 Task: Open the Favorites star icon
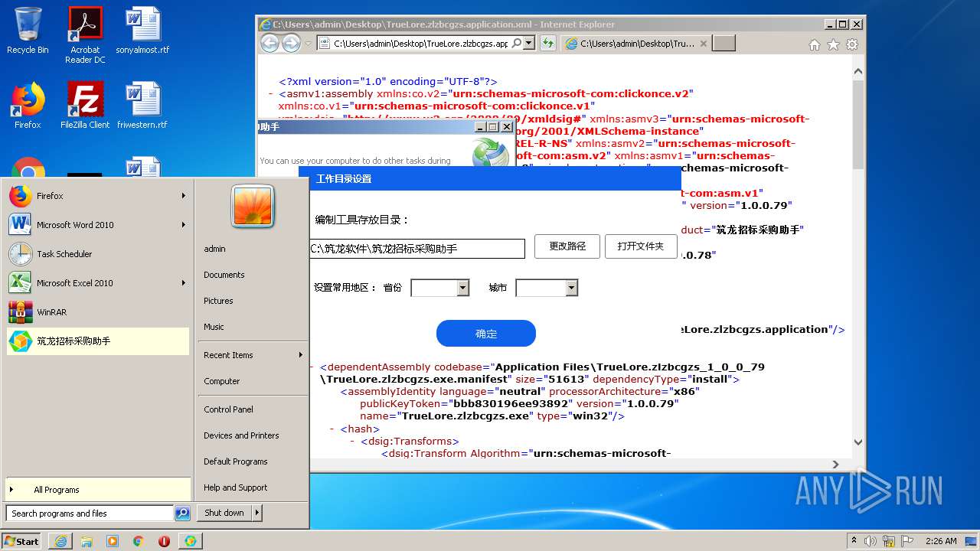click(x=833, y=44)
